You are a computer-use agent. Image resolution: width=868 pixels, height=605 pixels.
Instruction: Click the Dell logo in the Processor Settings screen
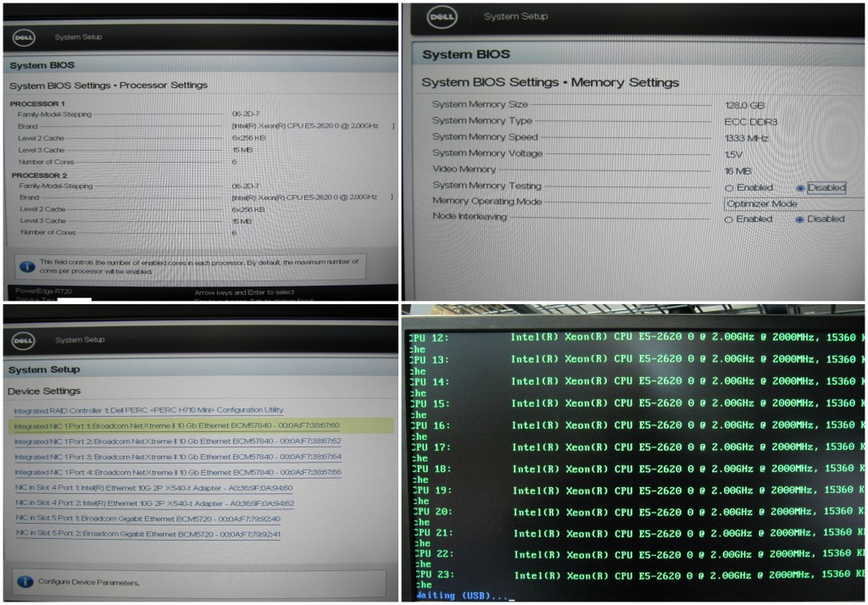[23, 37]
